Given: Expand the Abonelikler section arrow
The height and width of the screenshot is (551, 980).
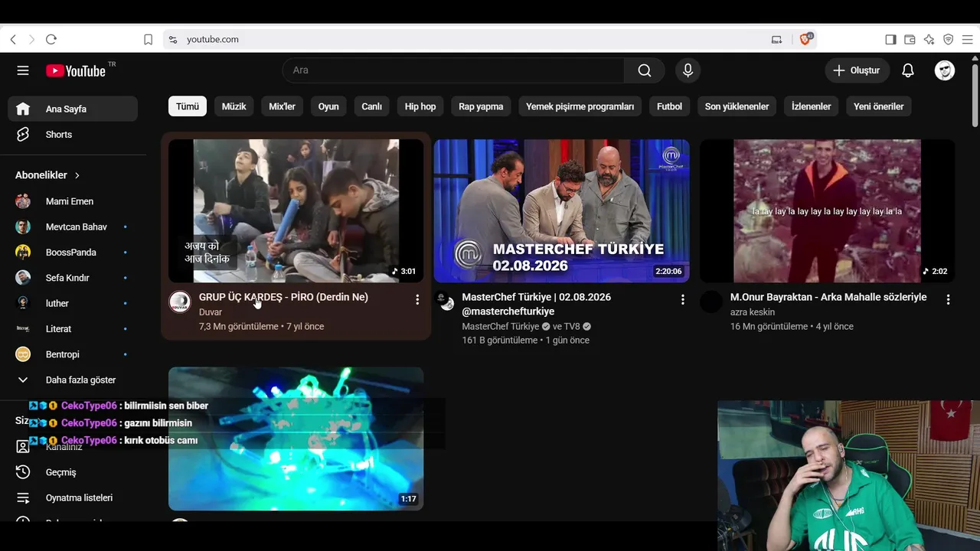Looking at the screenshot, I should 77,175.
